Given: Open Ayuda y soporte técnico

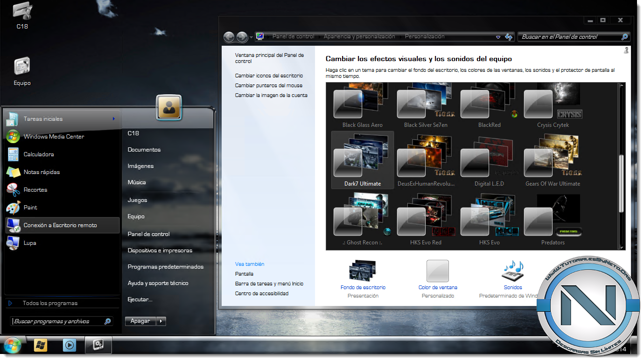Looking at the screenshot, I should click(x=158, y=283).
